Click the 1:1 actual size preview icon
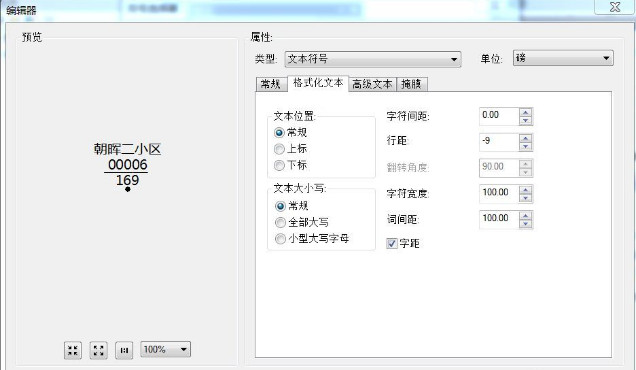Screen dimensions: 636x370 [x=124, y=350]
